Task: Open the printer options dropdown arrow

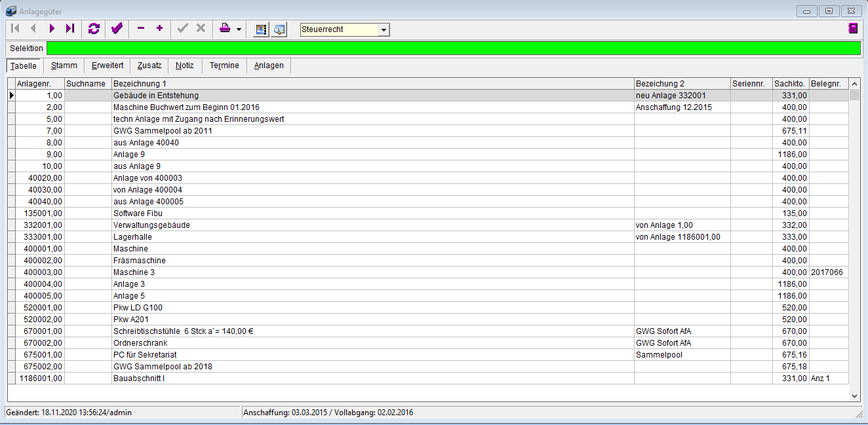Action: click(239, 29)
